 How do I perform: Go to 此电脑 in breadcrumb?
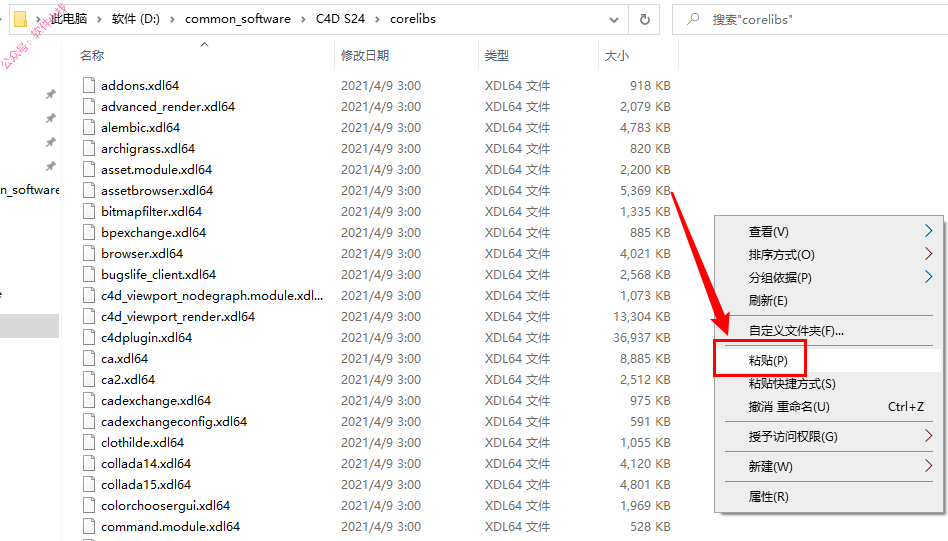[69, 19]
